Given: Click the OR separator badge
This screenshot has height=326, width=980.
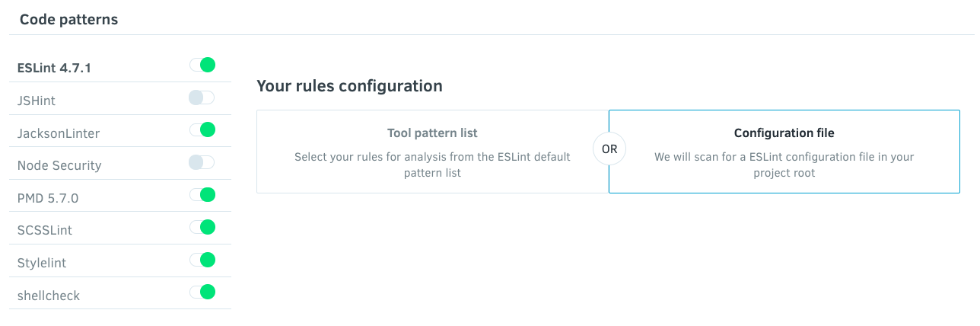Looking at the screenshot, I should [609, 149].
